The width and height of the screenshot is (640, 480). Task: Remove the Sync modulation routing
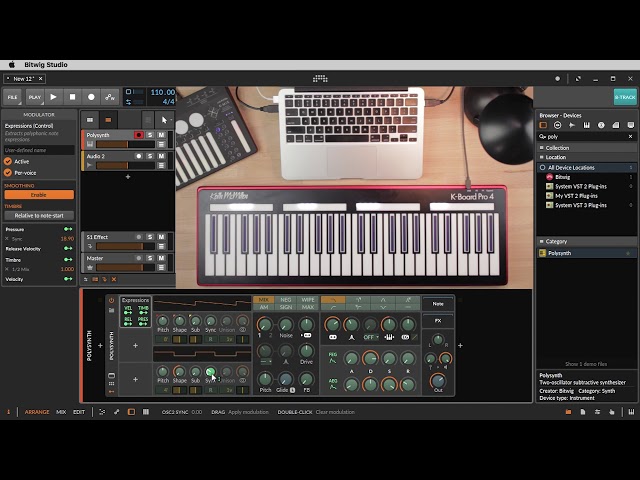point(7,239)
